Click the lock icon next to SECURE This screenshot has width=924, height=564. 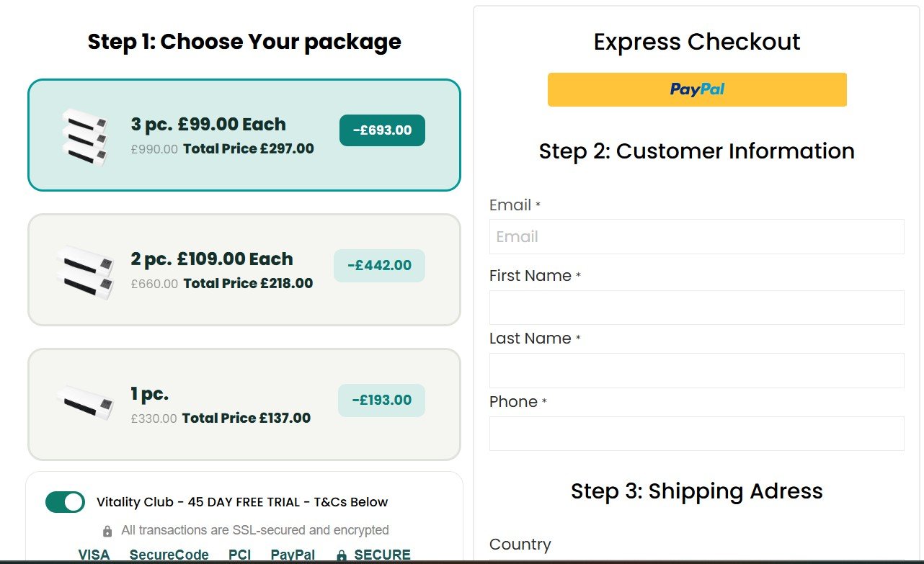point(342,555)
